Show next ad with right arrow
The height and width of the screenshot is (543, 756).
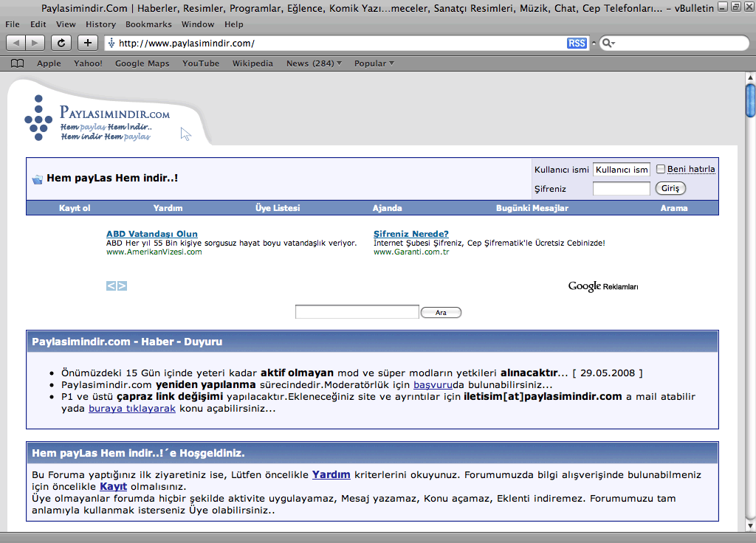122,286
